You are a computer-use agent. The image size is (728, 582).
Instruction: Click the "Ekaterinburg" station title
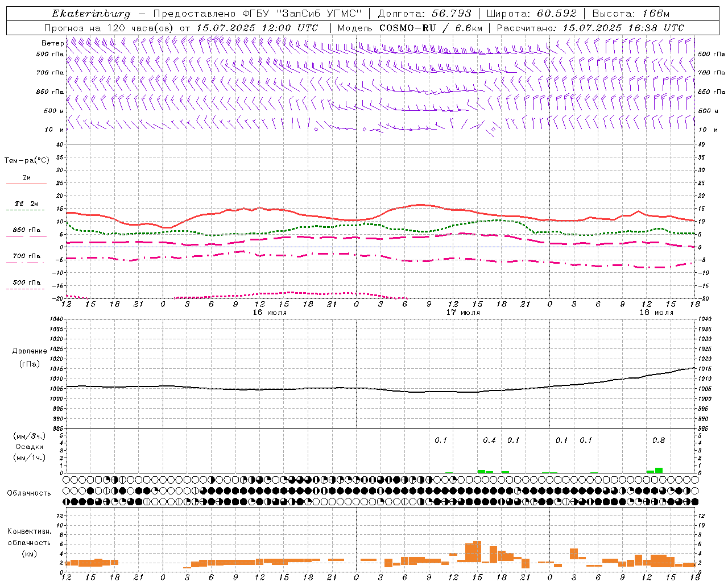pyautogui.click(x=91, y=14)
